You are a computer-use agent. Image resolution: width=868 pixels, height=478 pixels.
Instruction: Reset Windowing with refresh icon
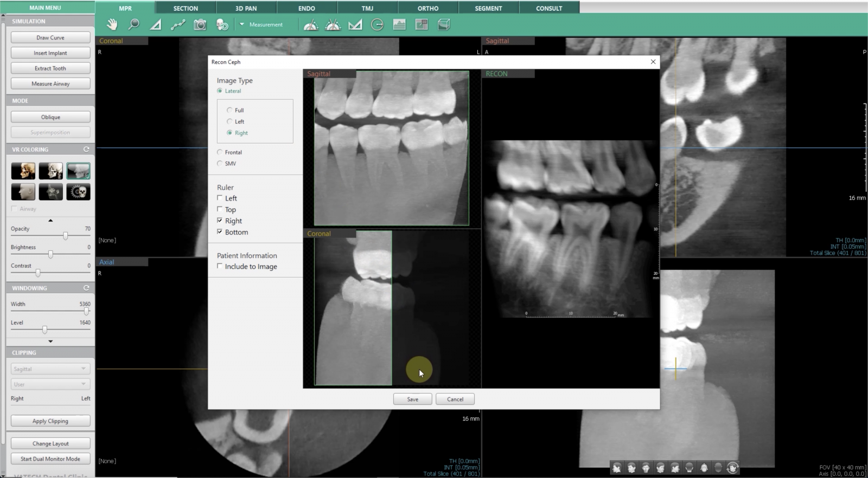[x=86, y=288]
